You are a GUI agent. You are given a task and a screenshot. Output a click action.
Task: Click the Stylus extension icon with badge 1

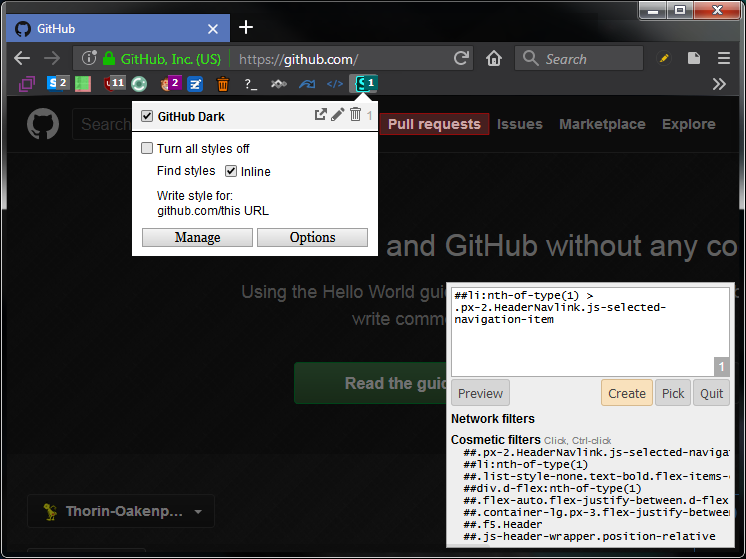click(x=363, y=84)
